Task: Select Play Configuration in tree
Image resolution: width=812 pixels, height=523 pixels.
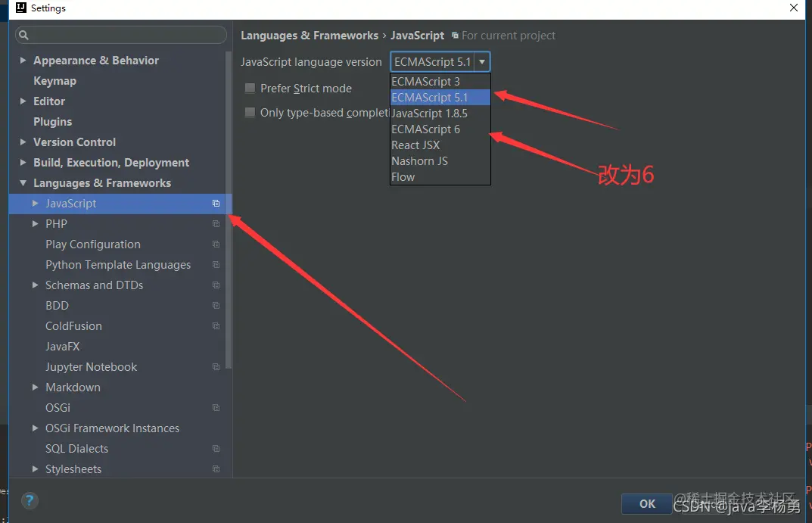Action: click(x=93, y=244)
